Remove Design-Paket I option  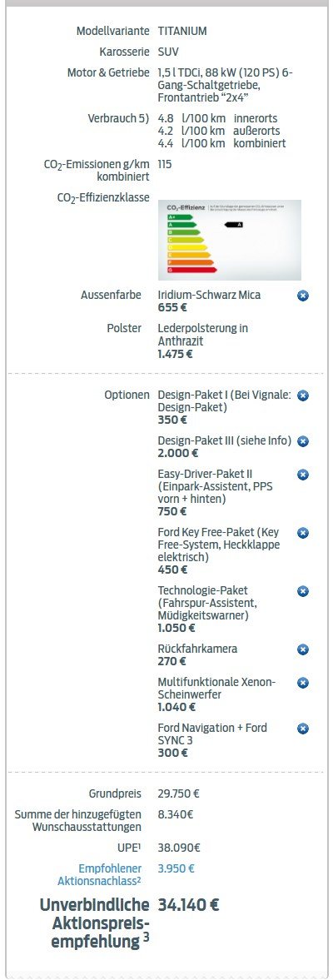pos(303,395)
